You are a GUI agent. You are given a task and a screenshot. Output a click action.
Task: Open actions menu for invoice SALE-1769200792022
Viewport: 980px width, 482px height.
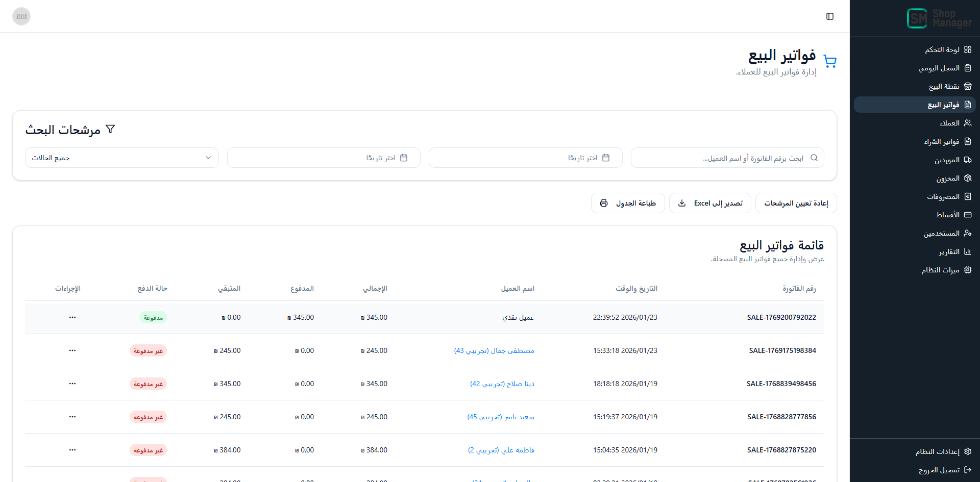click(72, 317)
